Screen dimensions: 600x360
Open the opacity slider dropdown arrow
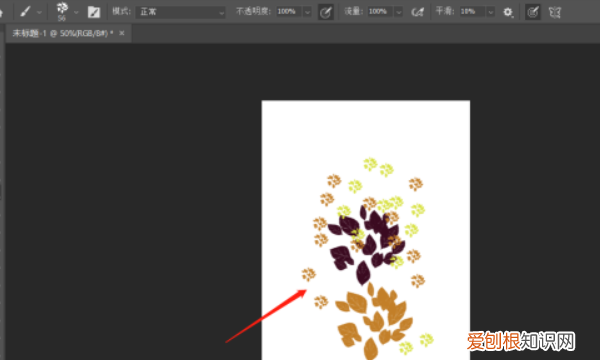(x=307, y=12)
